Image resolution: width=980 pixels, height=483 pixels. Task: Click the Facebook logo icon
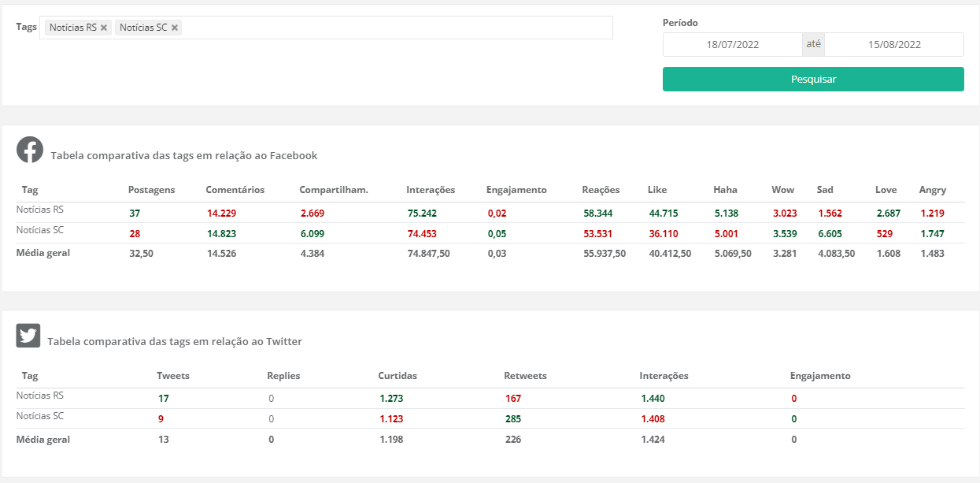point(30,150)
